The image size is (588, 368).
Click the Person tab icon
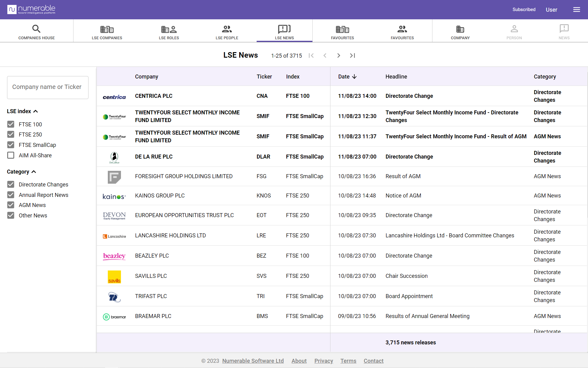click(x=514, y=29)
